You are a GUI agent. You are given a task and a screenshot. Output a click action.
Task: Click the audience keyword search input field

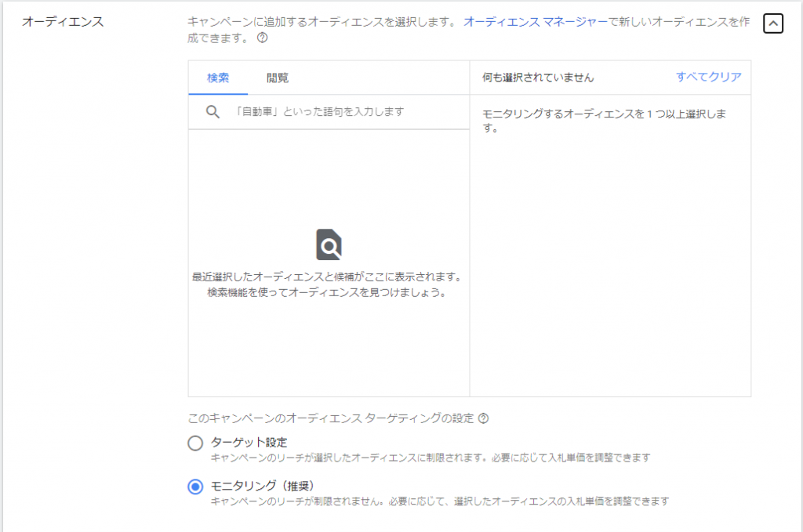[329, 112]
